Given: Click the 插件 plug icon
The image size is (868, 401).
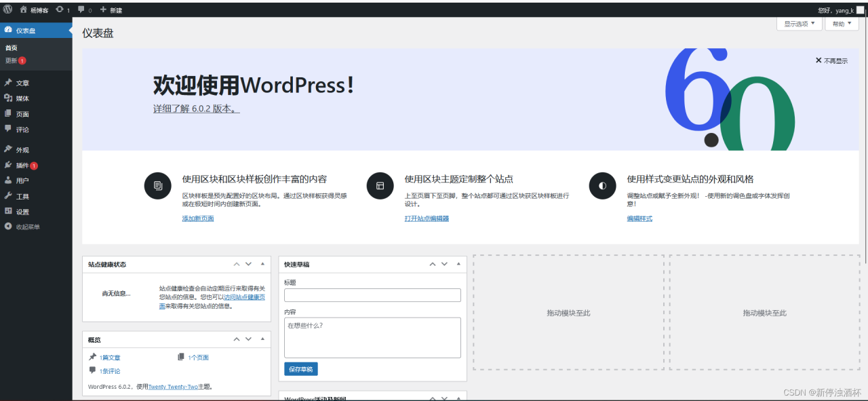Looking at the screenshot, I should 8,165.
